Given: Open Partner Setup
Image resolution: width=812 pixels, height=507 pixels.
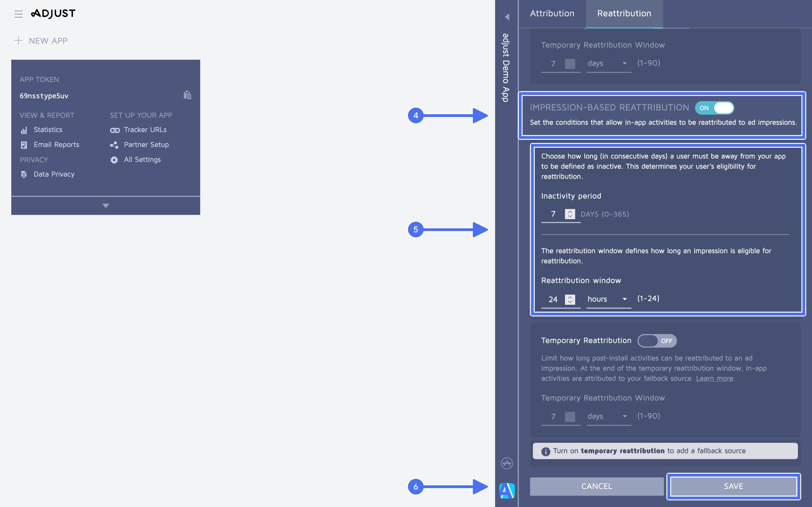Looking at the screenshot, I should [146, 144].
